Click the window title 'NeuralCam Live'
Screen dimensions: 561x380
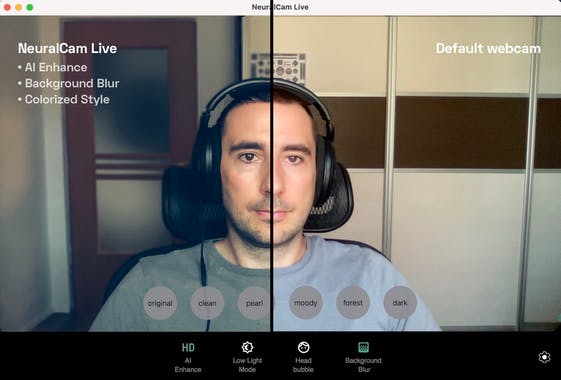pyautogui.click(x=280, y=7)
